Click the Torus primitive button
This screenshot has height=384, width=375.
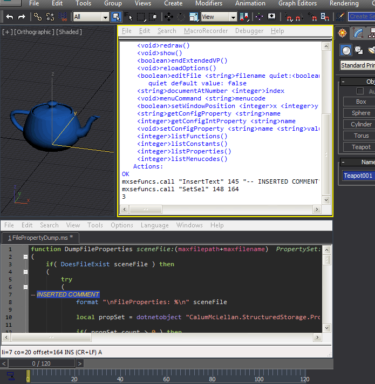click(360, 136)
